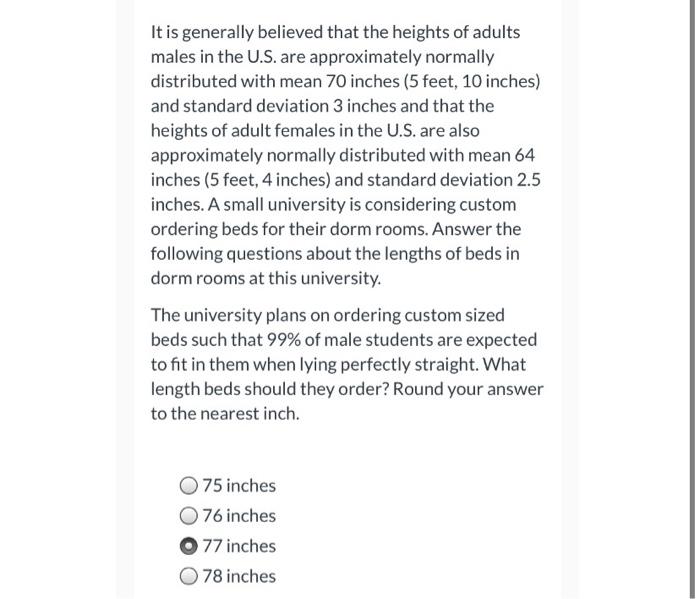
Task: Select the 75 inches radio button
Action: (188, 486)
